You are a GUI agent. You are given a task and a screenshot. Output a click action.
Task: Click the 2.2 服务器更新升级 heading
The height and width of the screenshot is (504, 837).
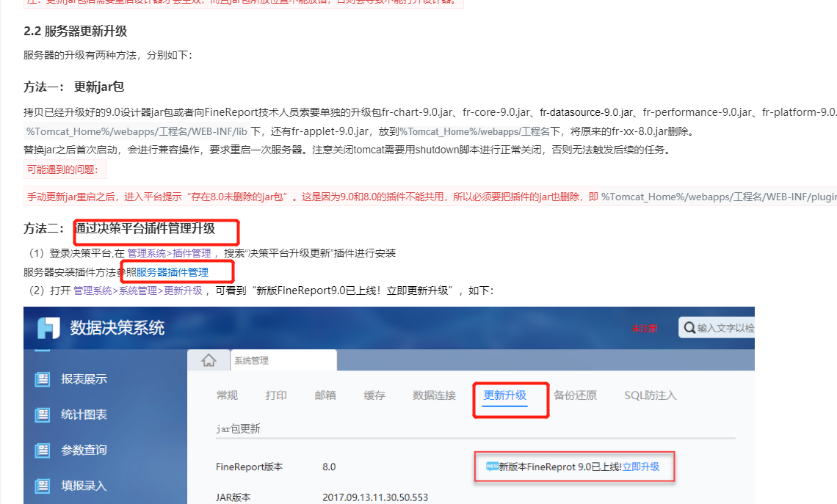coord(76,31)
